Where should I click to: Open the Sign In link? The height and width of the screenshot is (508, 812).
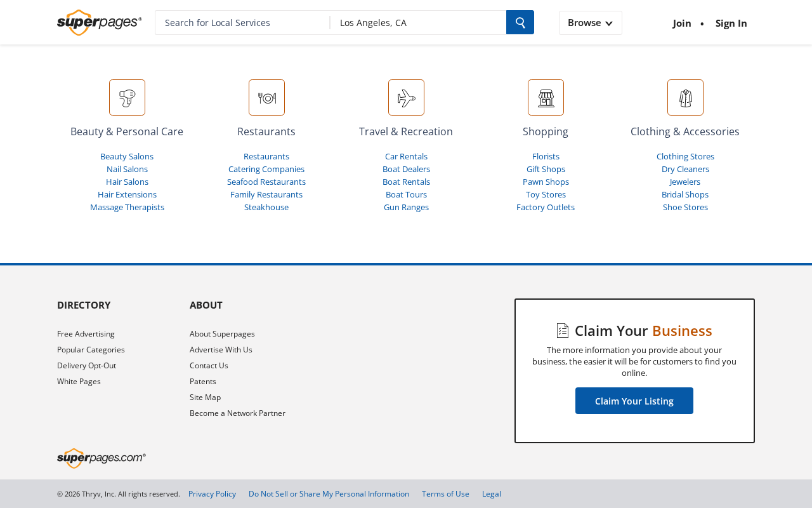pos(731,23)
